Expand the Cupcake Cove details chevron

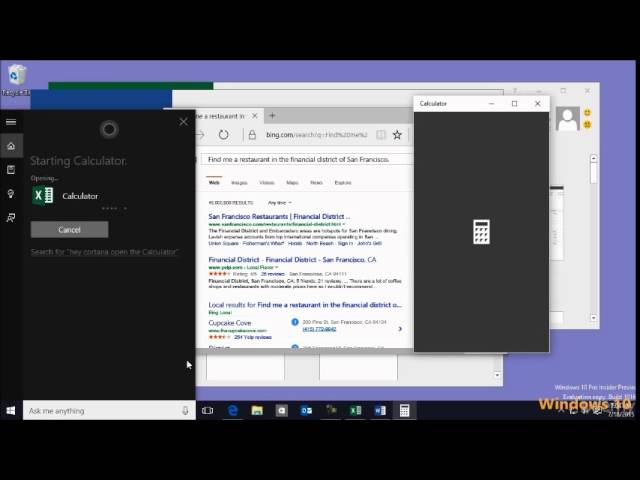coord(400,329)
